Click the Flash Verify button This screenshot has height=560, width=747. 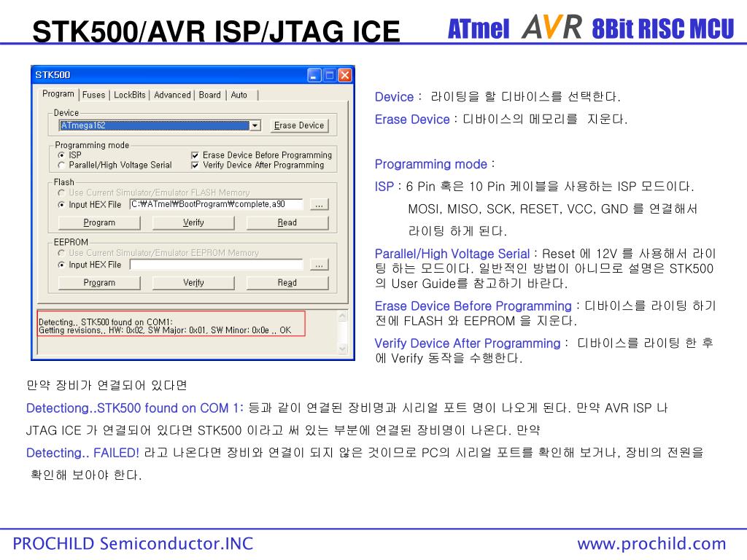tap(193, 222)
